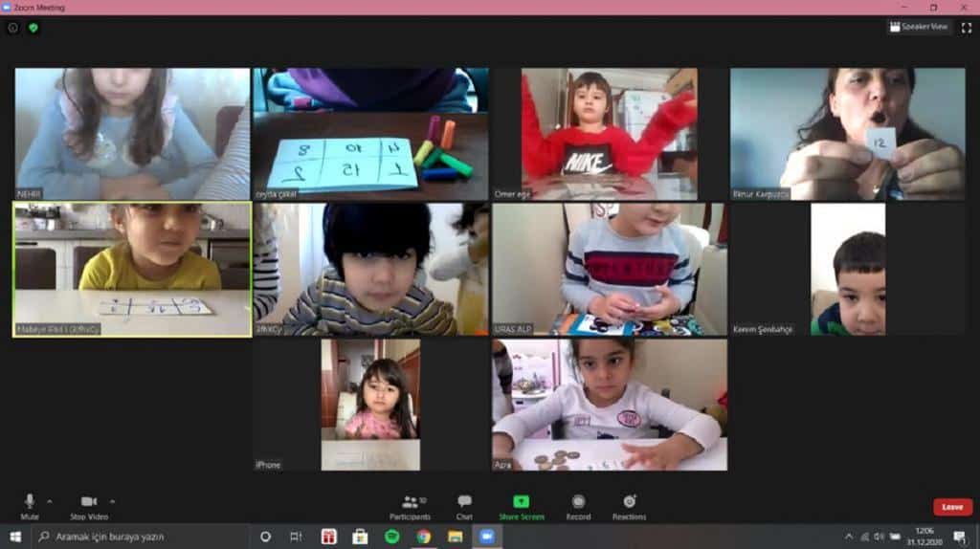The image size is (980, 549).
Task: Select the highlighted yellow-shirt child video tile
Action: [x=132, y=270]
